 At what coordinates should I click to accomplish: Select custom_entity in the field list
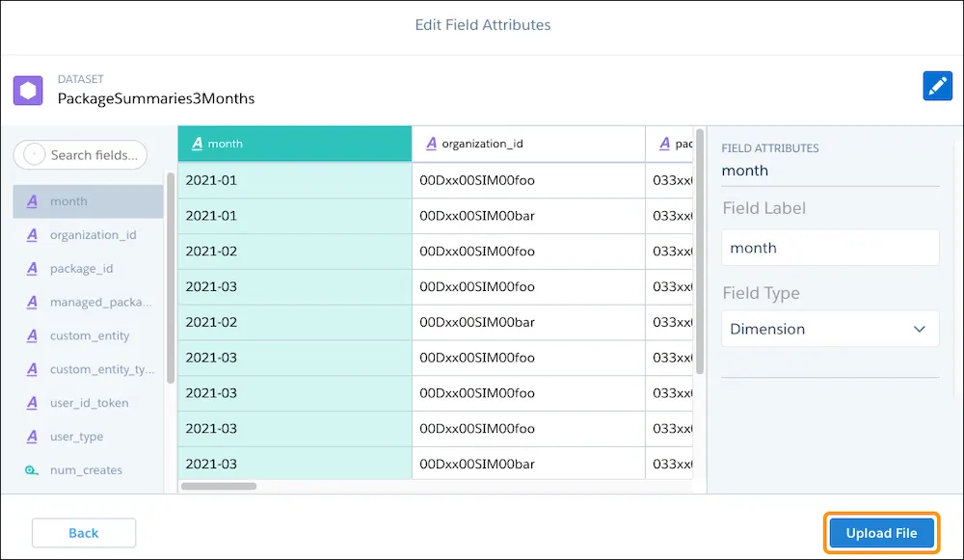point(88,335)
